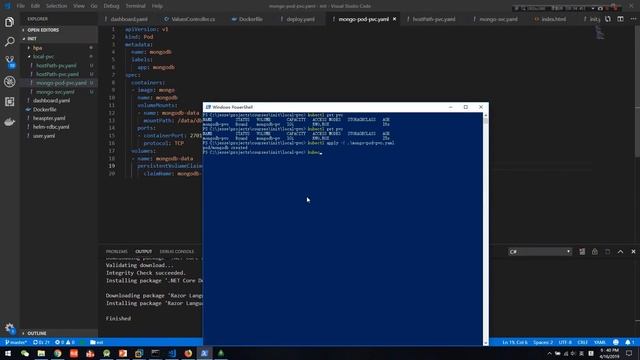Open Source Control view in activity bar

tap(9, 62)
